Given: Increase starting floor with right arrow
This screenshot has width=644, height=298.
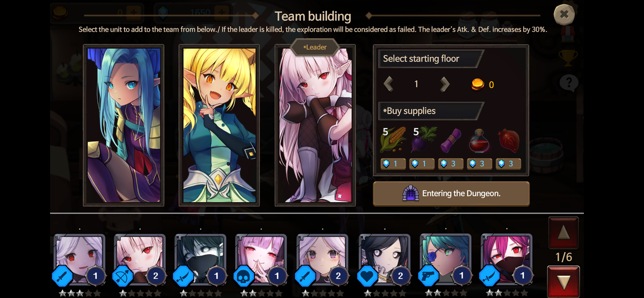Looking at the screenshot, I should [445, 84].
